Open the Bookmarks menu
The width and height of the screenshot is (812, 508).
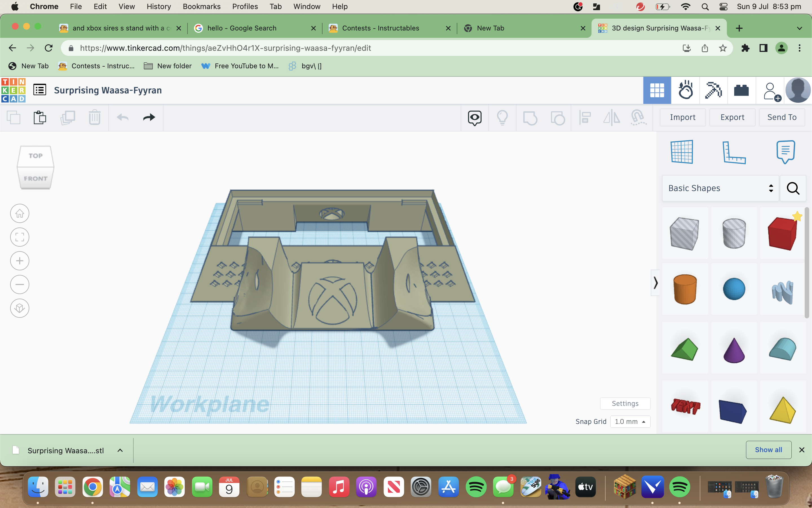(x=202, y=6)
